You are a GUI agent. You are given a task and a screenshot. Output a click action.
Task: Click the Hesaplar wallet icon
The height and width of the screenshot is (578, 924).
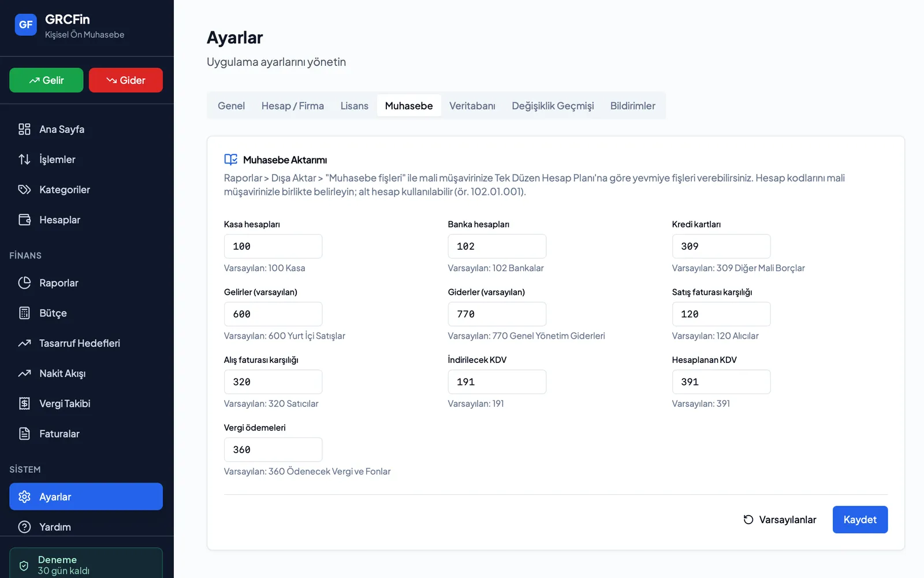tap(24, 220)
